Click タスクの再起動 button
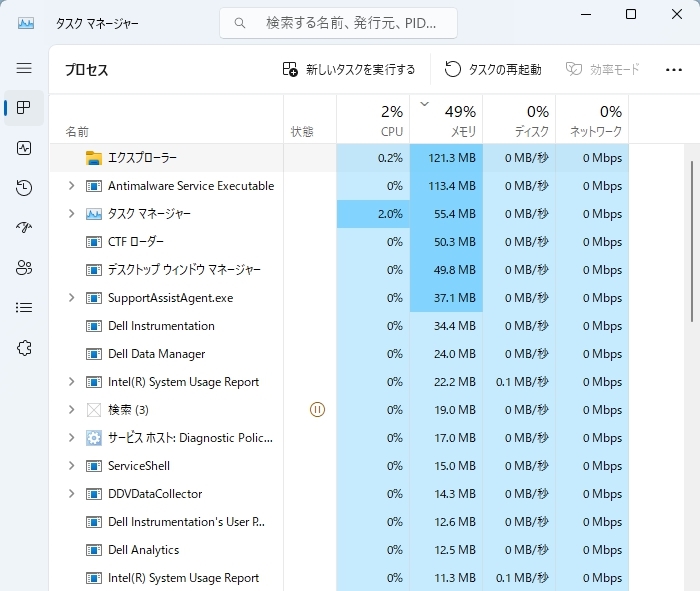This screenshot has width=700, height=591. (493, 70)
